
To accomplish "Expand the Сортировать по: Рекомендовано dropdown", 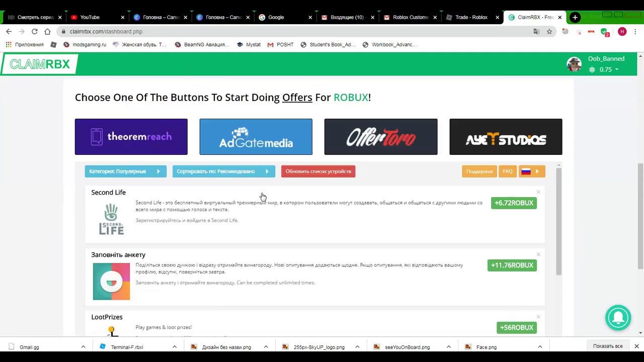I will [223, 171].
